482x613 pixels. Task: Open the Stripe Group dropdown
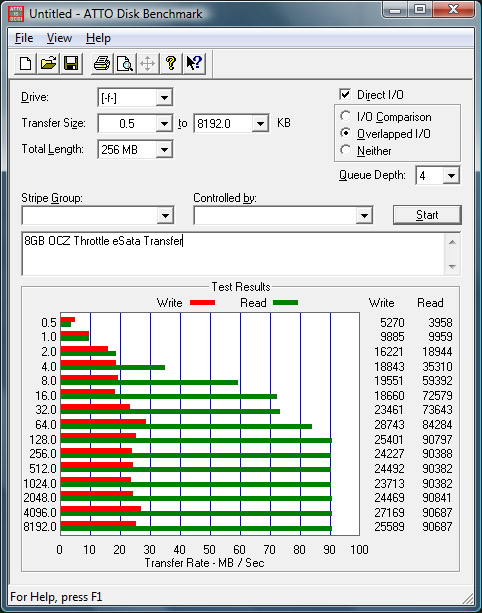[165, 215]
